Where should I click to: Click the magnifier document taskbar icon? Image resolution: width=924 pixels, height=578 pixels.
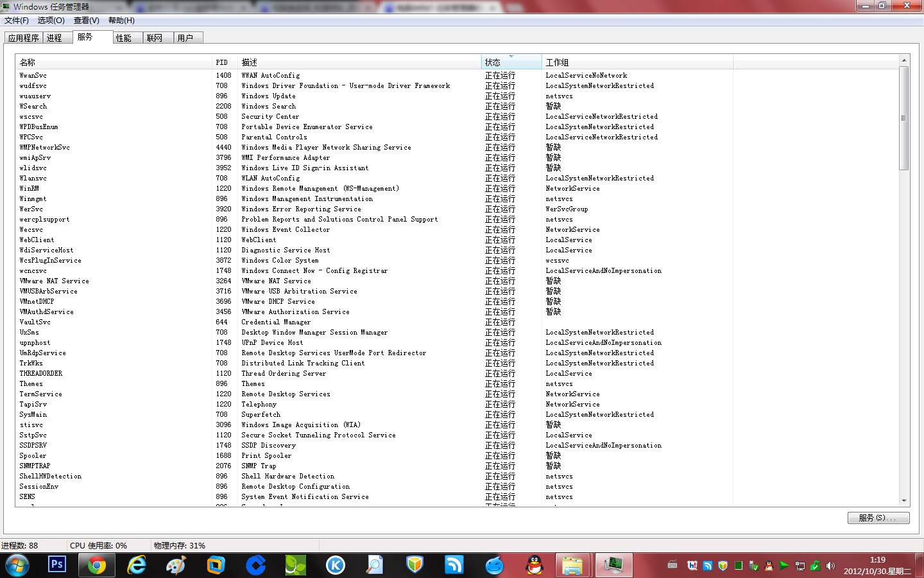tap(375, 565)
